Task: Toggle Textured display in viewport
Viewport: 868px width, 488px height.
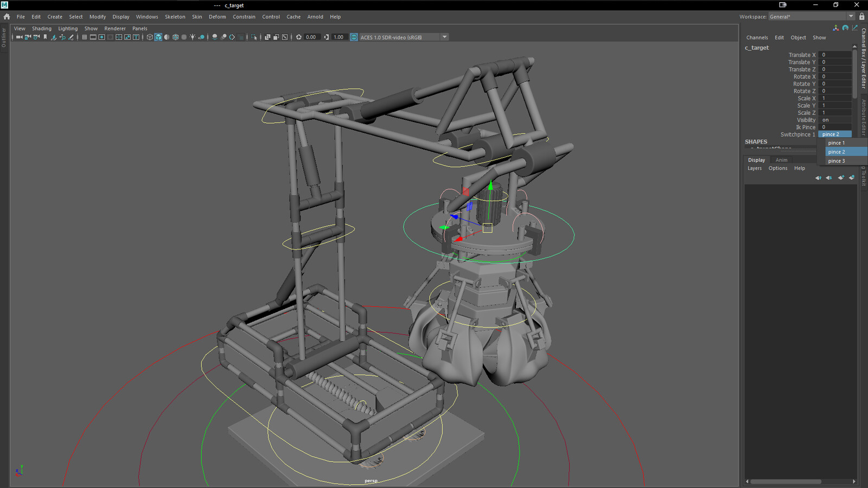Action: pos(184,37)
